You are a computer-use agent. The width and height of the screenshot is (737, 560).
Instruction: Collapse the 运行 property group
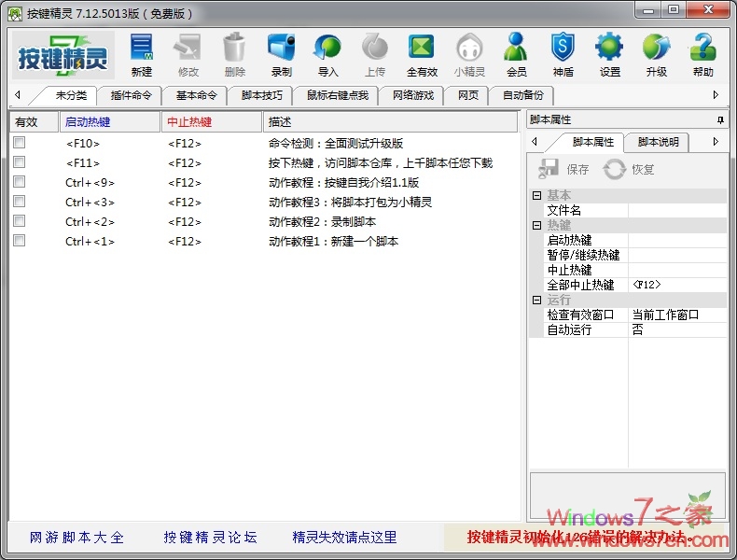point(536,300)
